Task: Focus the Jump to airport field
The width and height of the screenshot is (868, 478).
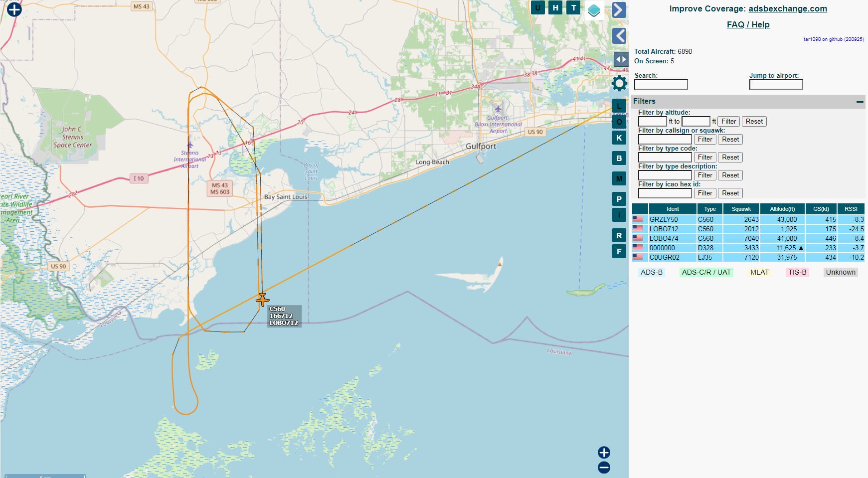Action: click(x=776, y=85)
